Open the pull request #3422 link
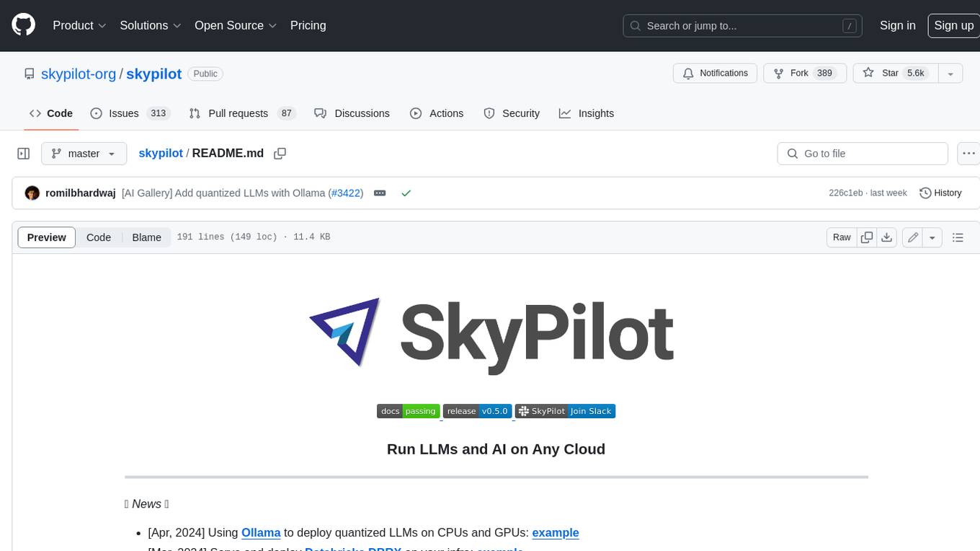This screenshot has width=980, height=551. pos(345,193)
